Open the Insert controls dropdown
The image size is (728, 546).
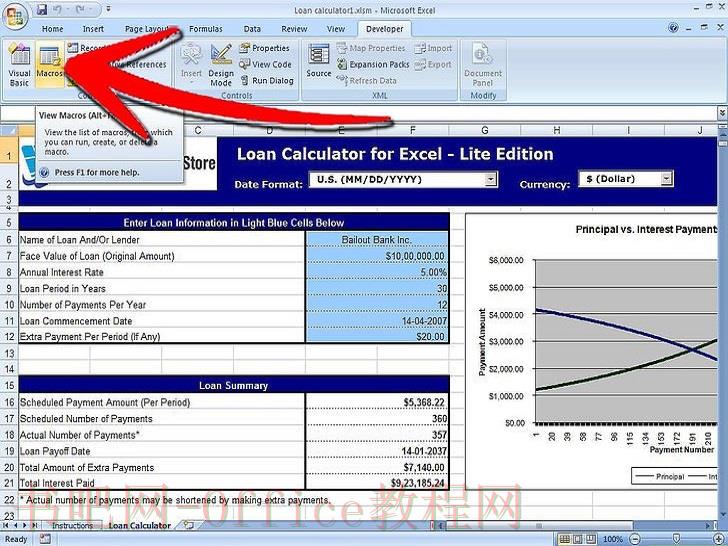pos(191,65)
